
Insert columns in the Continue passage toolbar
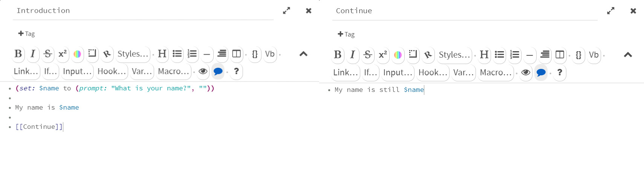coord(560,55)
